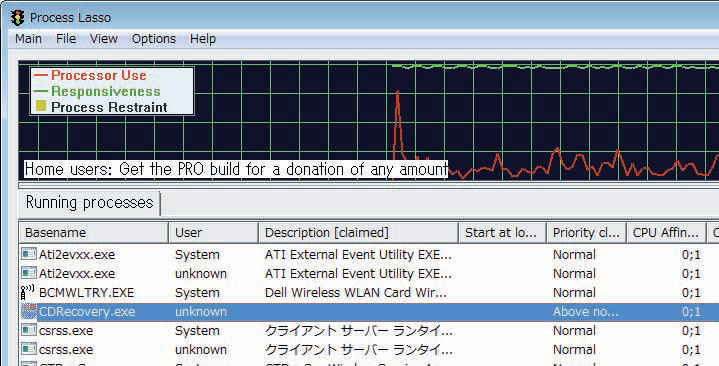
Task: Click the Ati2evxx.exe unknown-user row icon
Action: click(29, 273)
